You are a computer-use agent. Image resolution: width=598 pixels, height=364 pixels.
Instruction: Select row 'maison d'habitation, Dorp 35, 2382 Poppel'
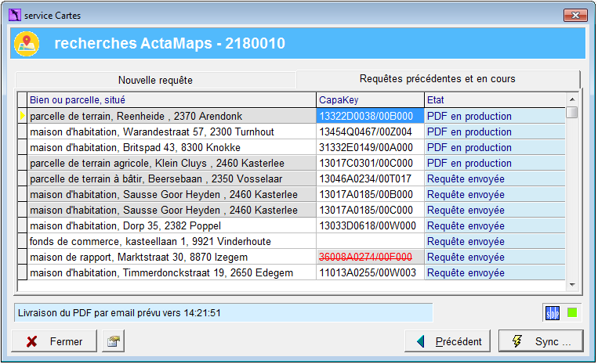click(x=172, y=225)
